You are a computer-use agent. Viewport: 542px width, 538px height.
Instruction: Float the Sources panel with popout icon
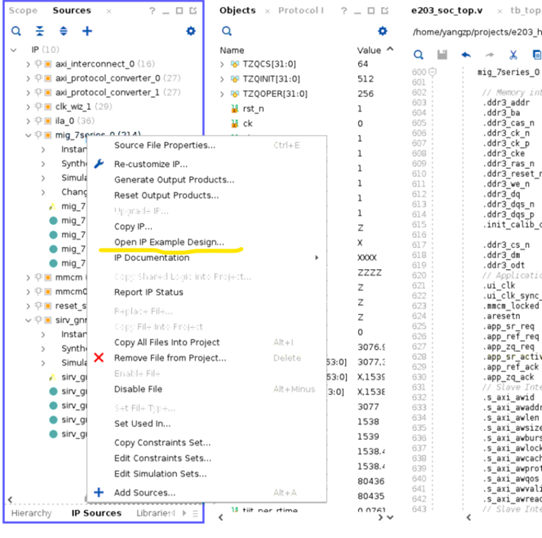click(193, 11)
